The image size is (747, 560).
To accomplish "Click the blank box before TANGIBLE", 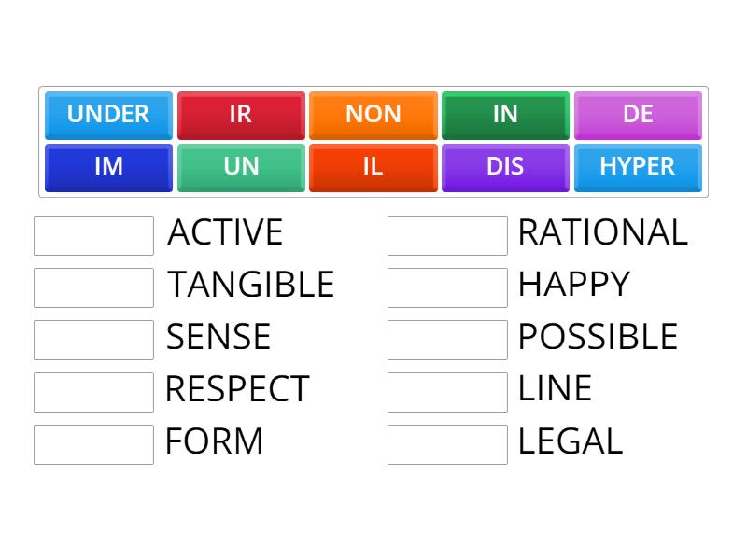I will [x=92, y=287].
